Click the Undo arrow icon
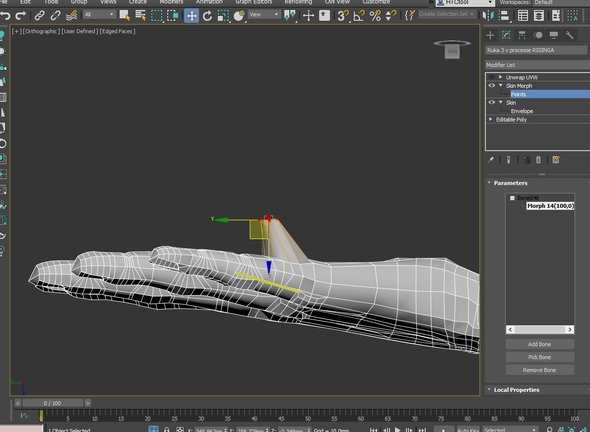The height and width of the screenshot is (432, 590). 5,15
